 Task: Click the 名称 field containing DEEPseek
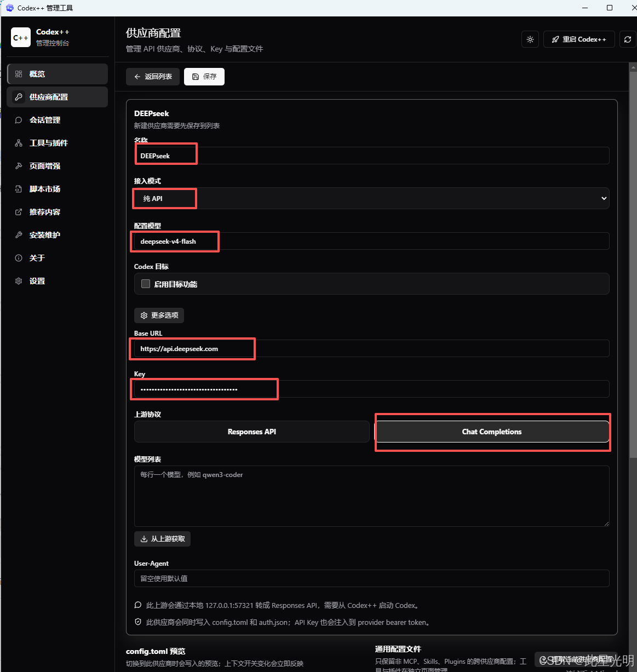click(371, 156)
